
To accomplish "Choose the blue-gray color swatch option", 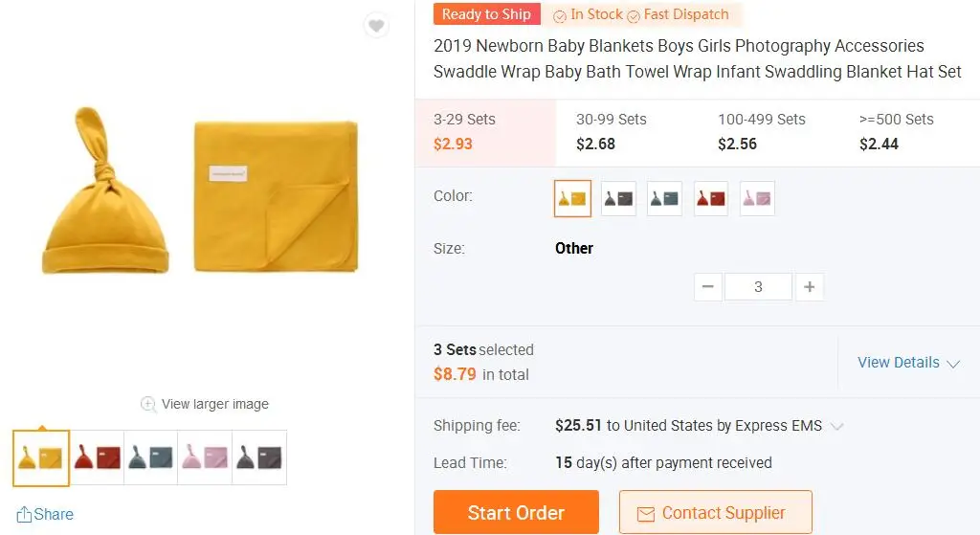I will pyautogui.click(x=665, y=198).
